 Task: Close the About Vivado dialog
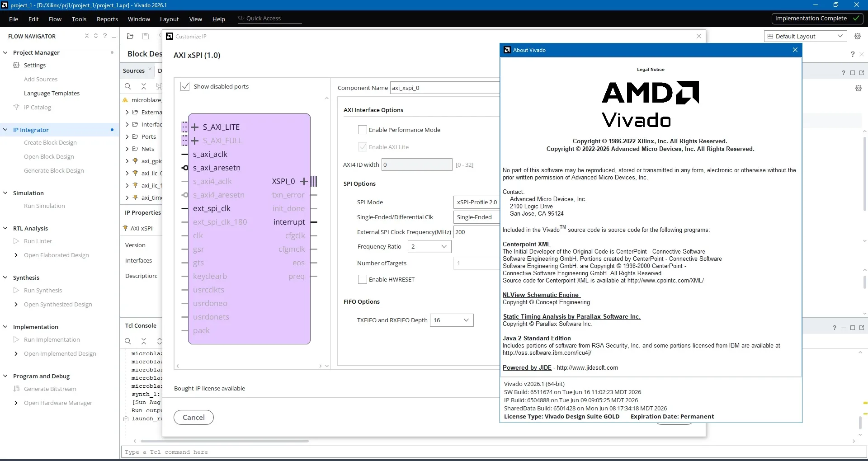[x=795, y=50]
